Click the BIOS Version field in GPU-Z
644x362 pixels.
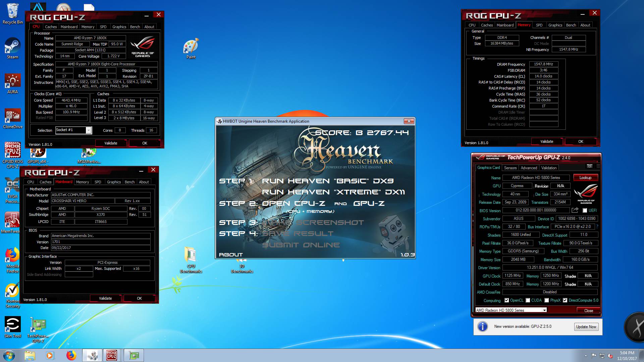[x=536, y=210]
